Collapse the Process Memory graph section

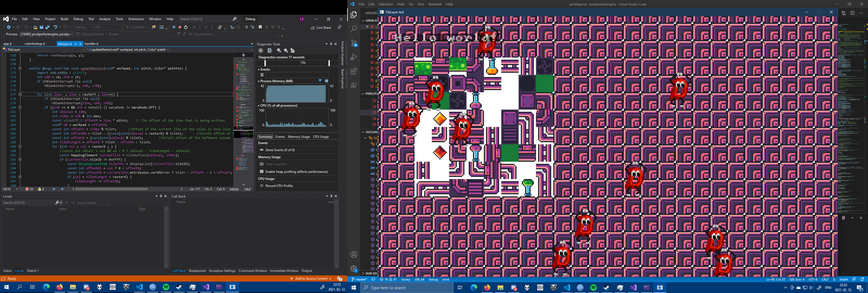[259, 81]
